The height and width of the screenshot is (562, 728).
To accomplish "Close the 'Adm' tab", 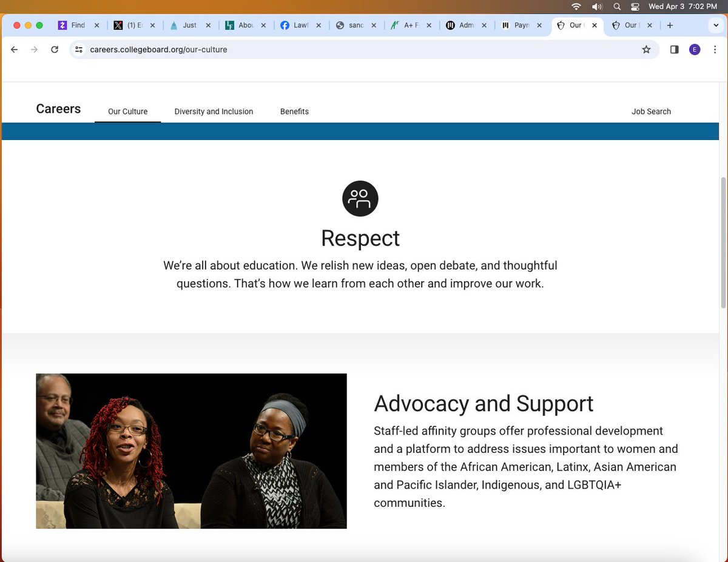I will 485,25.
